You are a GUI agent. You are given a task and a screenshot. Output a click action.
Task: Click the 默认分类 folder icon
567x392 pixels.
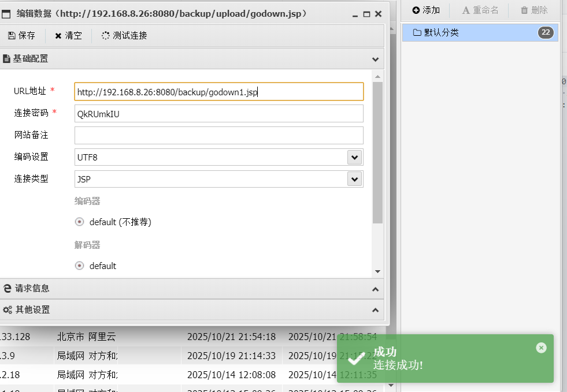point(417,32)
